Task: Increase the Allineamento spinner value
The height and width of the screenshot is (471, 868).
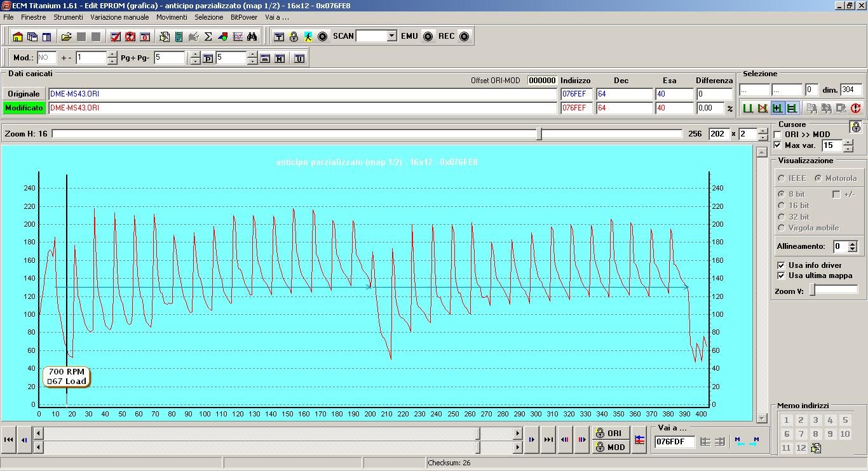Action: 853,244
